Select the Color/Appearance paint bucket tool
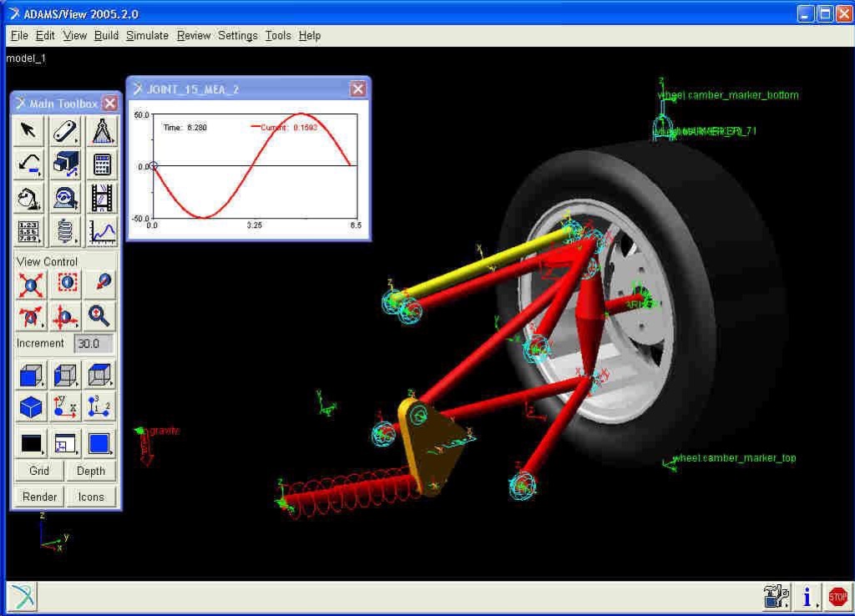The width and height of the screenshot is (855, 616). (29, 198)
